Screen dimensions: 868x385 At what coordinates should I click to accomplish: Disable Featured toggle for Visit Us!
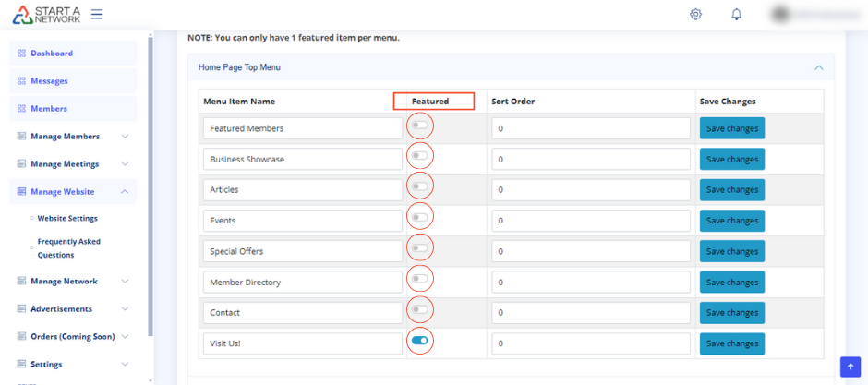click(x=420, y=341)
